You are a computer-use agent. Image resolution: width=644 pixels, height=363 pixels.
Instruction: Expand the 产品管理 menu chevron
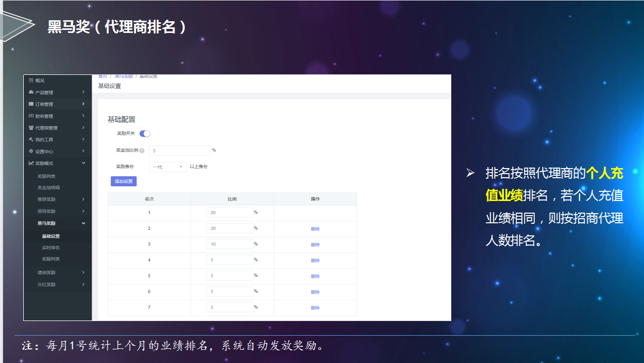[83, 92]
